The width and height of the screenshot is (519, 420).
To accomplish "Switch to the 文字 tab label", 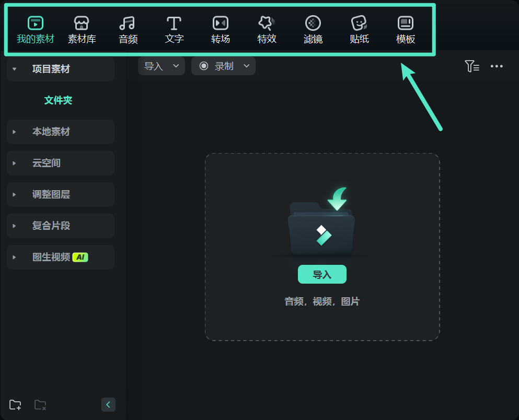I will click(x=175, y=39).
